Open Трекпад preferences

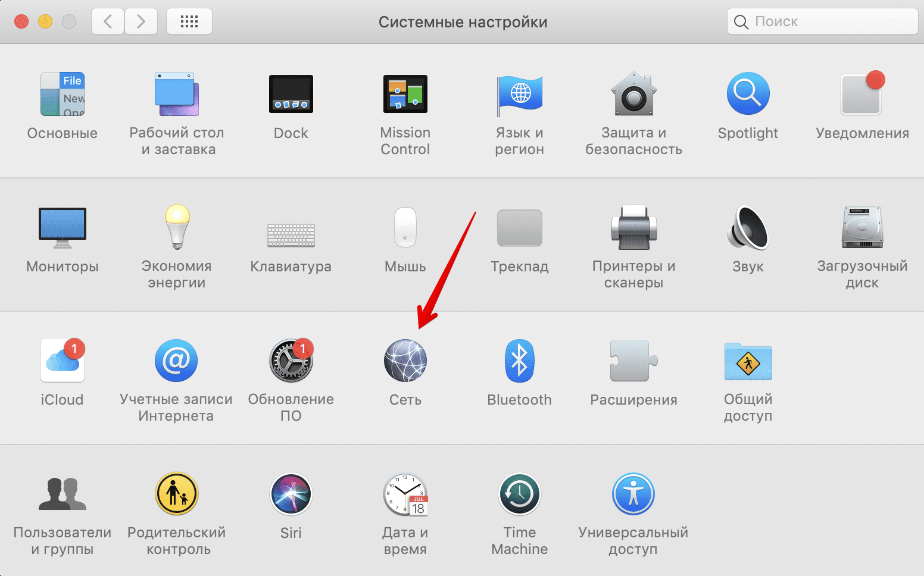519,227
